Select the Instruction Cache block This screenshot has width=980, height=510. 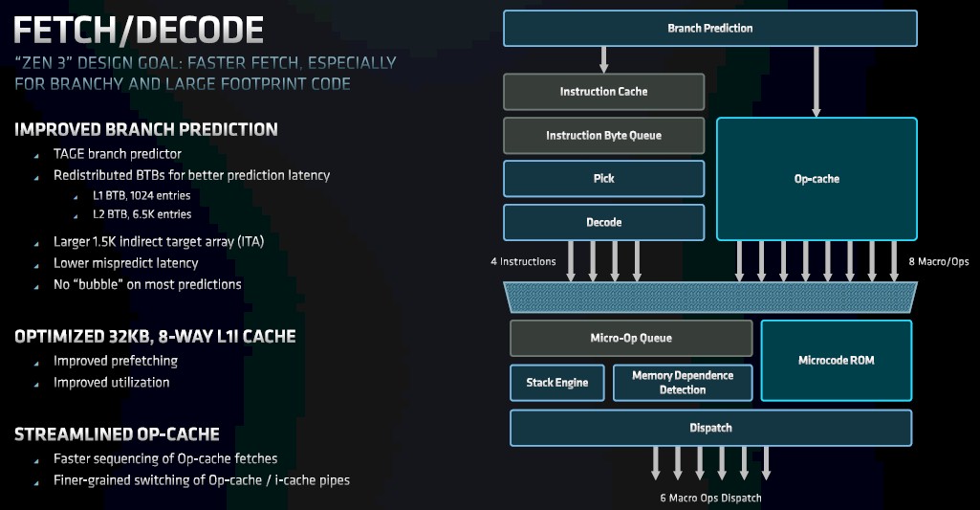[603, 91]
